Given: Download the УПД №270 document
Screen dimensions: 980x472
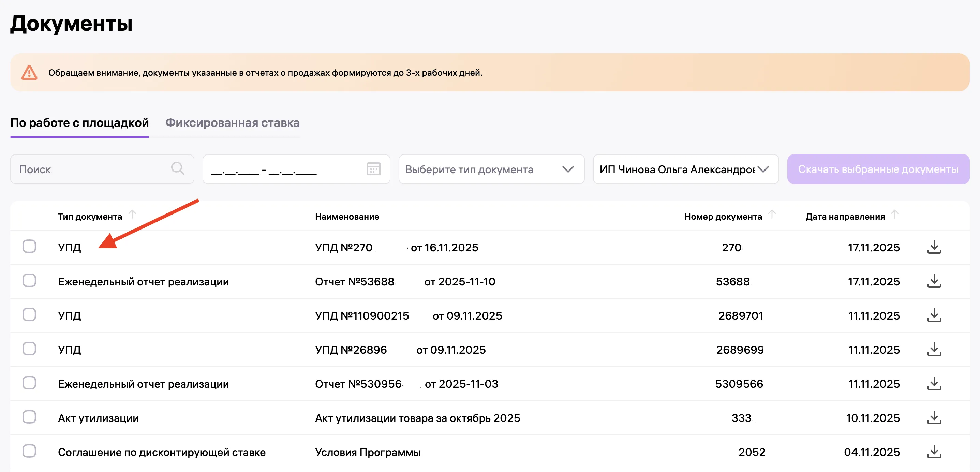Looking at the screenshot, I should coord(935,247).
